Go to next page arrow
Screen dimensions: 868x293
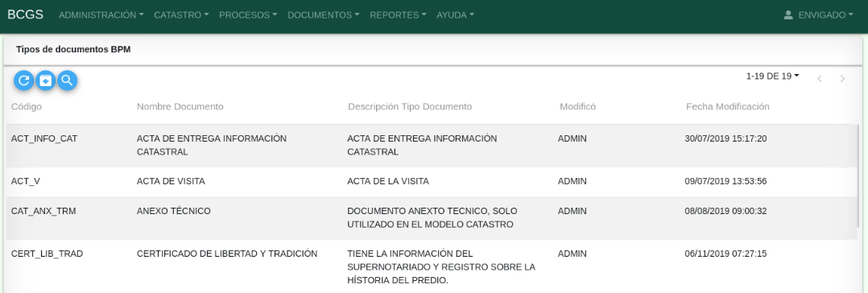pyautogui.click(x=842, y=79)
